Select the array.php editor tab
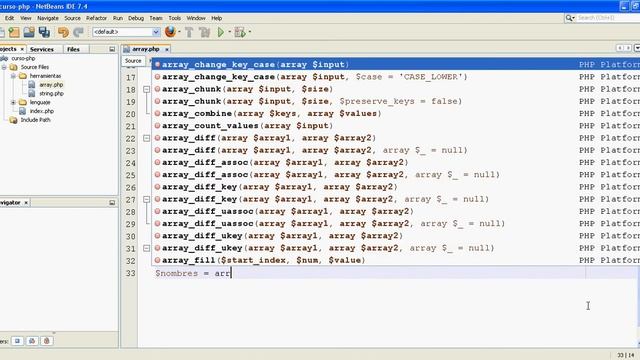The width and height of the screenshot is (640, 360). (x=145, y=49)
